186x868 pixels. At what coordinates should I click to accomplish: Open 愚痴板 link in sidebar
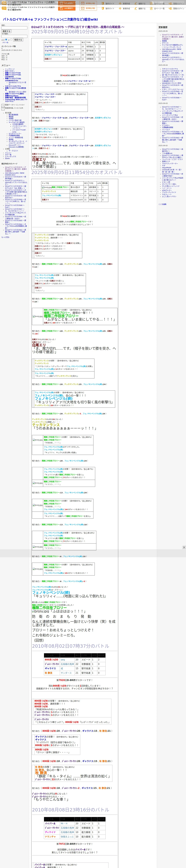coord(11,139)
